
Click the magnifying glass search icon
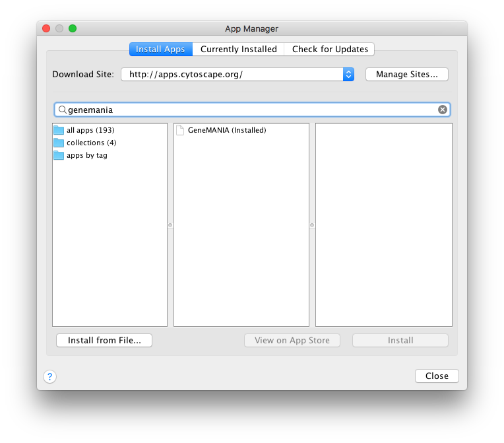click(x=63, y=110)
